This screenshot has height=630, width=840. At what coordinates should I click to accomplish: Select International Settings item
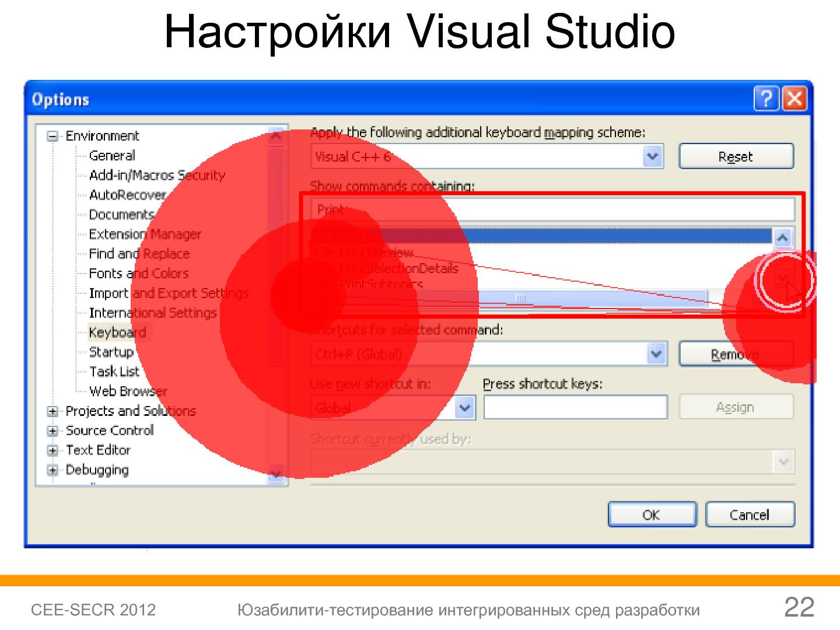pyautogui.click(x=153, y=313)
